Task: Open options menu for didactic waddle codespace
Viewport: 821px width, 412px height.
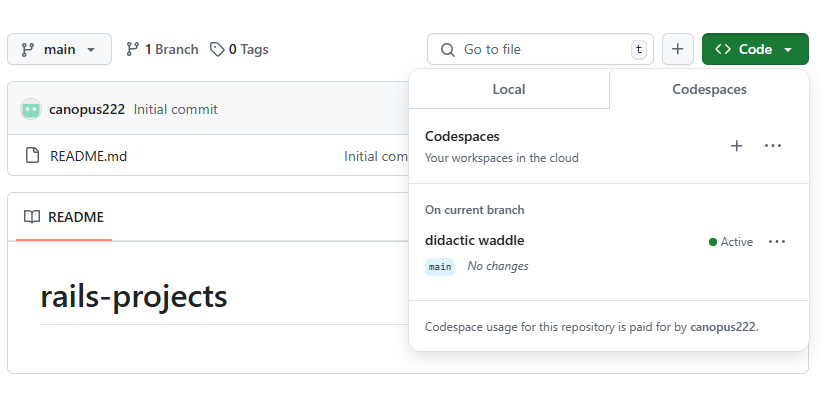Action: point(777,242)
